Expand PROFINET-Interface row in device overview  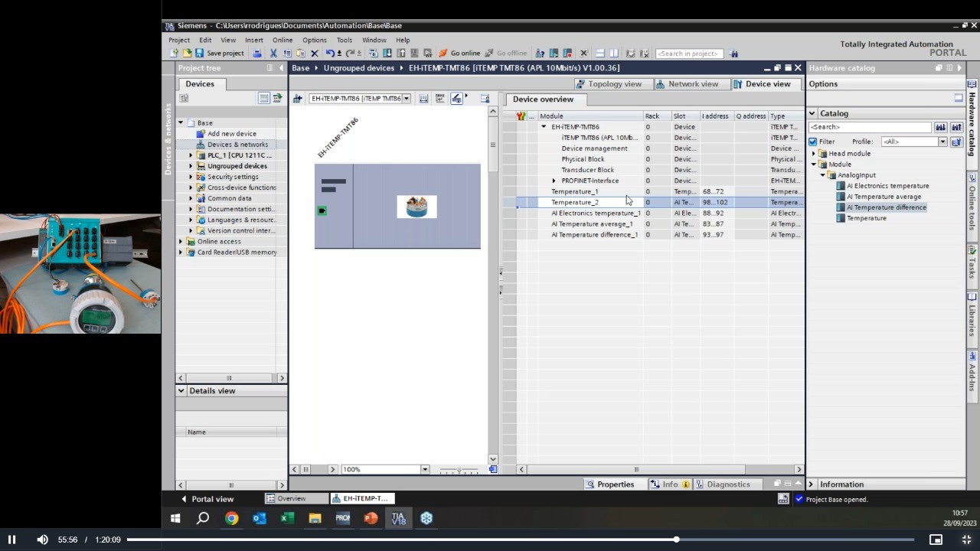pos(554,181)
